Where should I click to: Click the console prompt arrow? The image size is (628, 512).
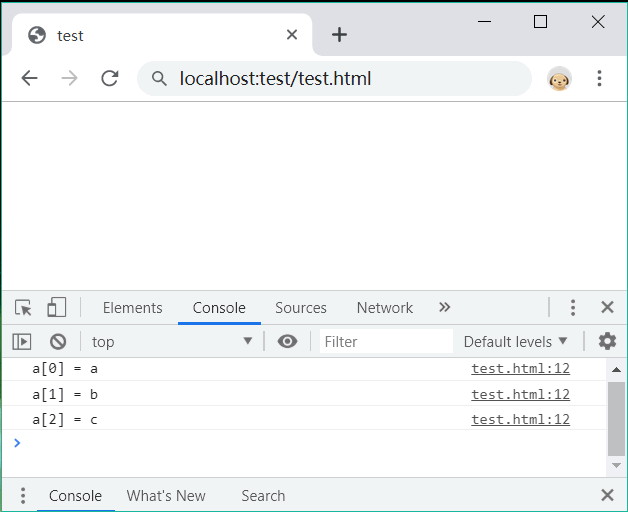[17, 443]
